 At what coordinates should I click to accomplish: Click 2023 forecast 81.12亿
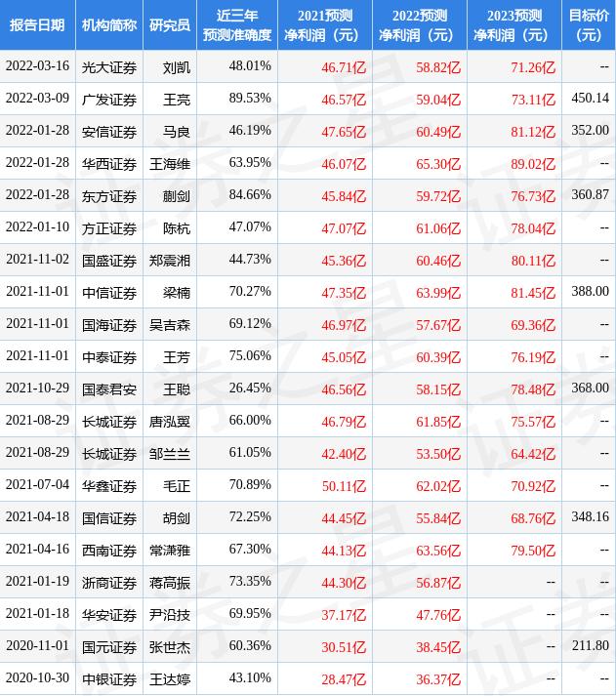[533, 132]
